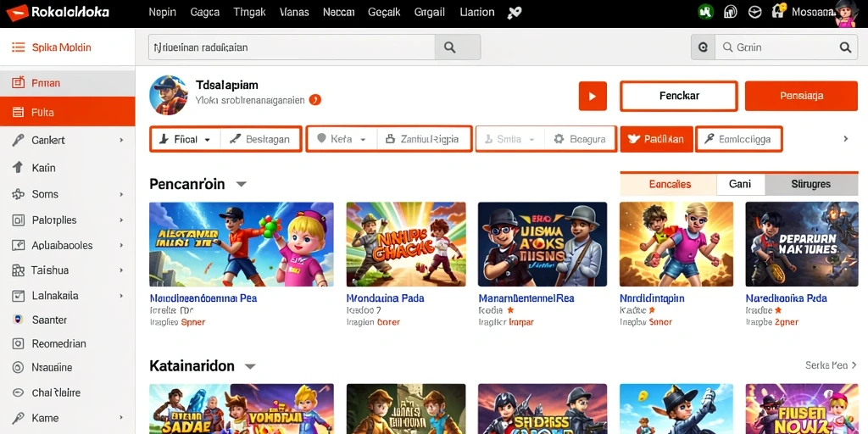Screen dimensions: 868x434
Task: Open the Mondatina Pada game thumbnail
Action: pos(406,244)
